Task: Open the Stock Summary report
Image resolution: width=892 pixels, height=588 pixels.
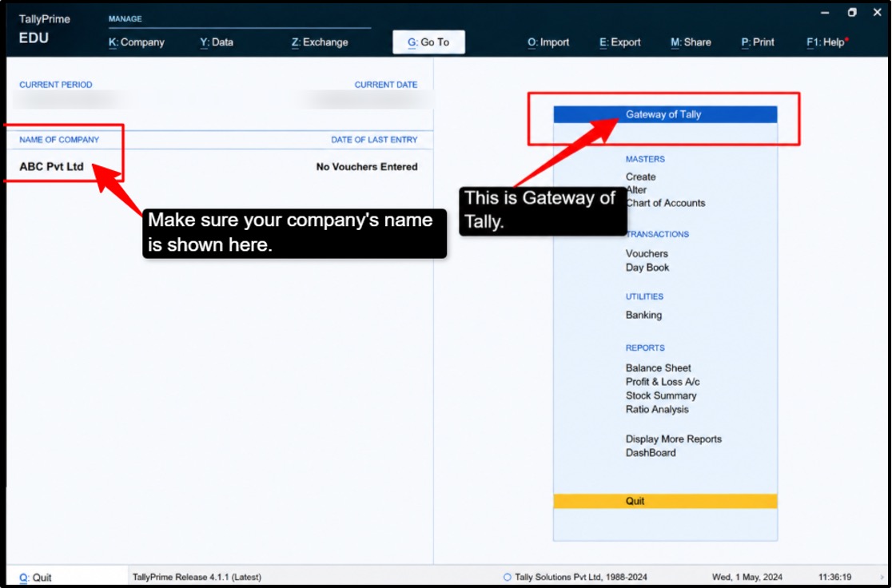Action: [x=661, y=395]
